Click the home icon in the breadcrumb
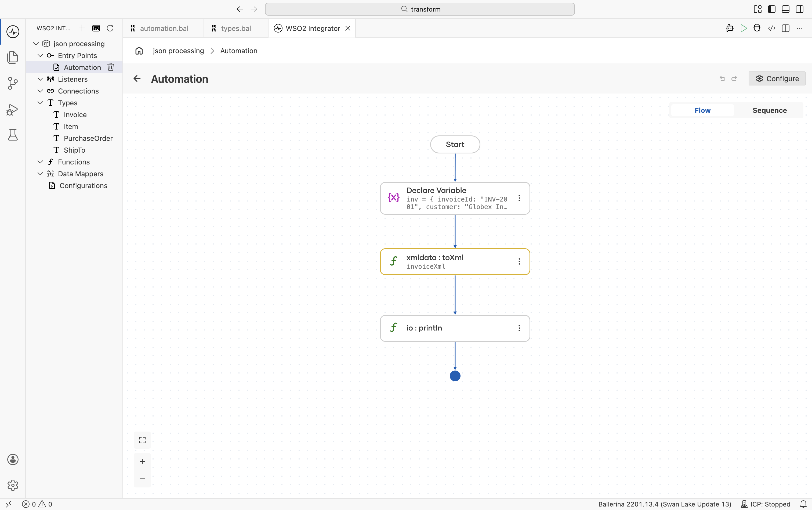 (x=139, y=51)
